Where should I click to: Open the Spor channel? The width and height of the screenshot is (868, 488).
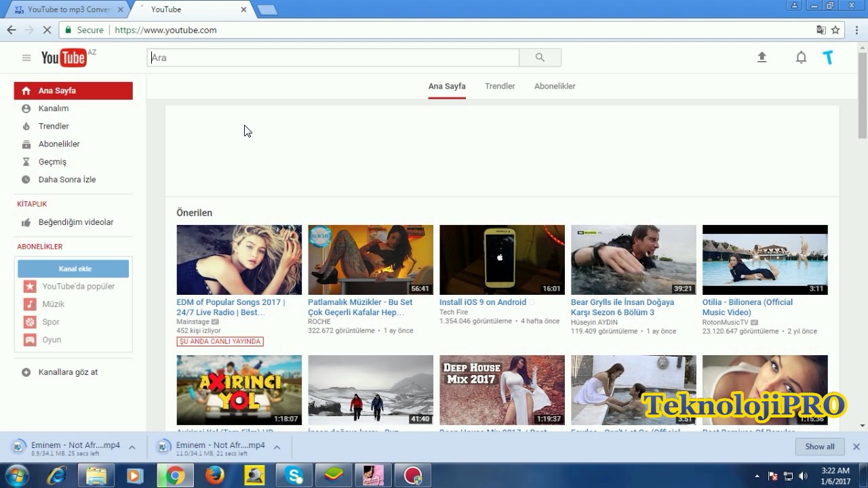pyautogui.click(x=51, y=322)
